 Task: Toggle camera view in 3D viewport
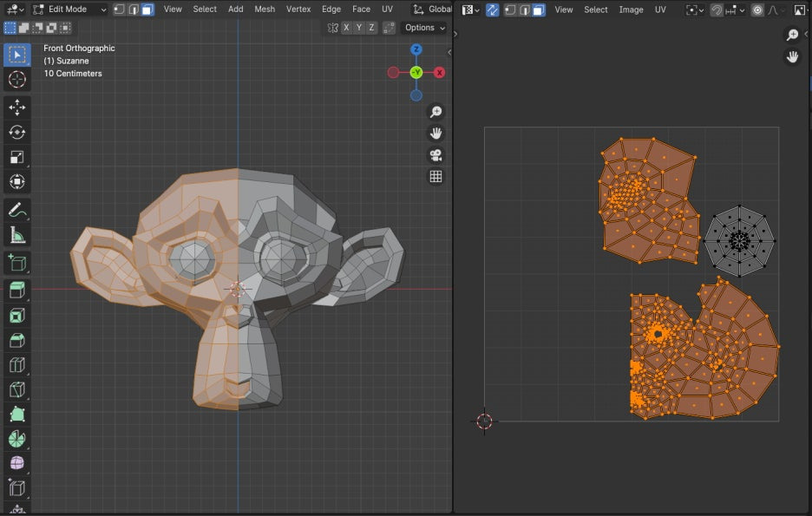(436, 155)
